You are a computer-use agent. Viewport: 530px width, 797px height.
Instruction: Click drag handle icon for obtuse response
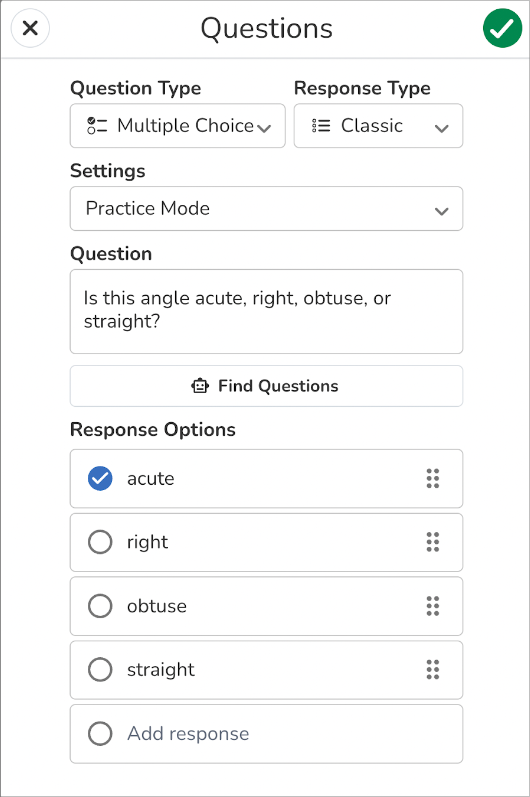point(433,606)
